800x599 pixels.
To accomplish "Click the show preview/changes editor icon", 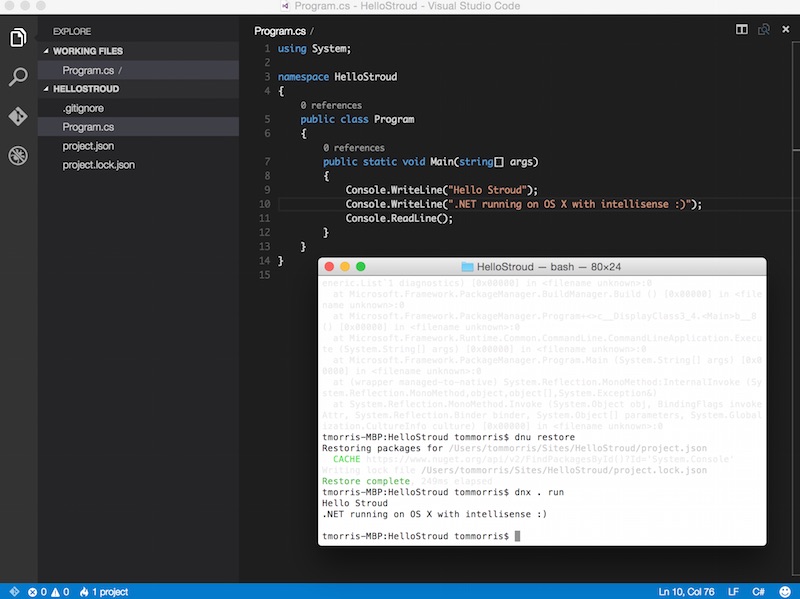I will pyautogui.click(x=764, y=31).
